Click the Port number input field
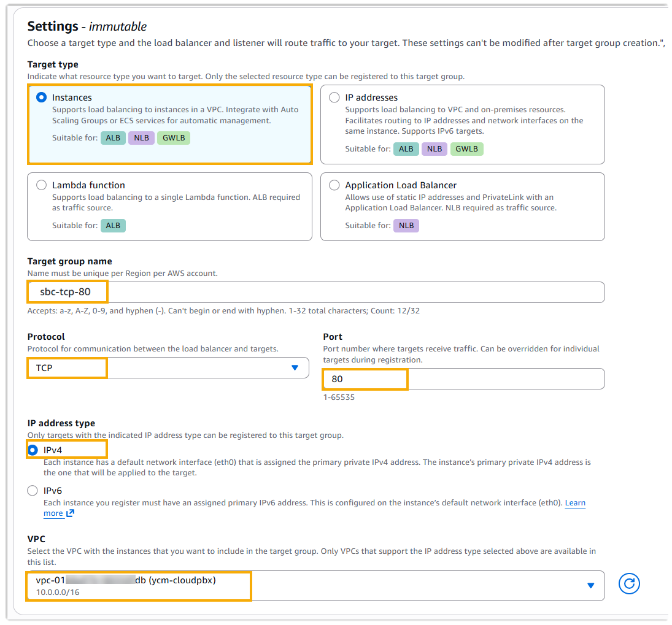The image size is (672, 625). (463, 379)
